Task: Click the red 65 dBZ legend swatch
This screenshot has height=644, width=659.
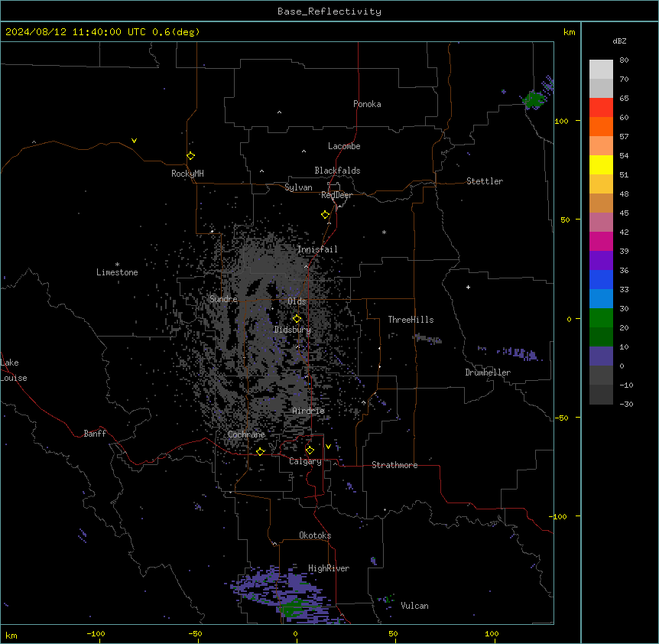Action: point(601,108)
